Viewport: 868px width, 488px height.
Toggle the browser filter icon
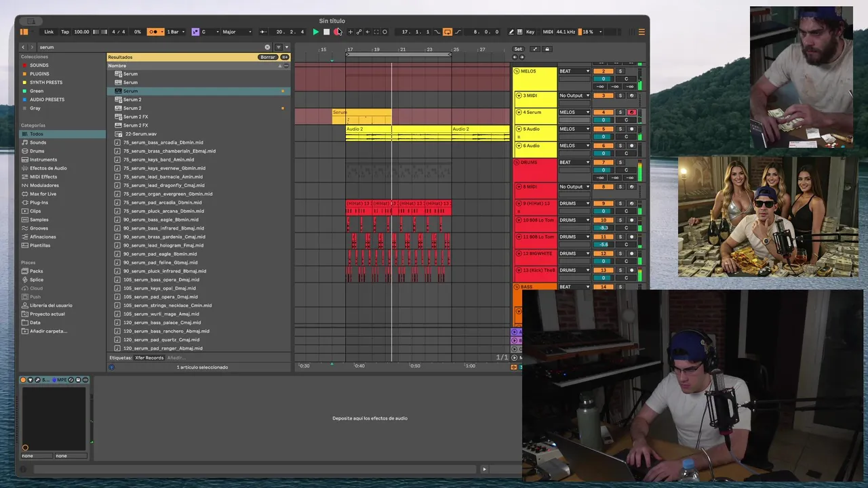tap(277, 47)
